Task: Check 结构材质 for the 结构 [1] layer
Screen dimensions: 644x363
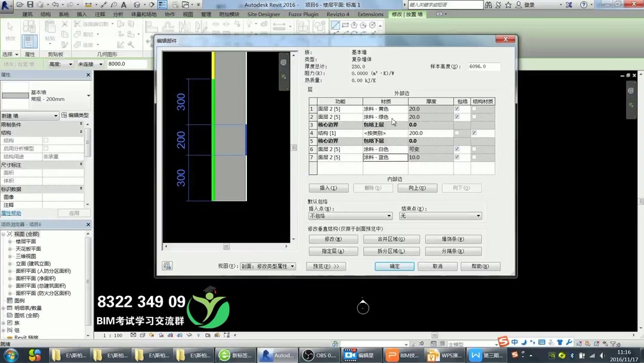Action: pos(473,133)
